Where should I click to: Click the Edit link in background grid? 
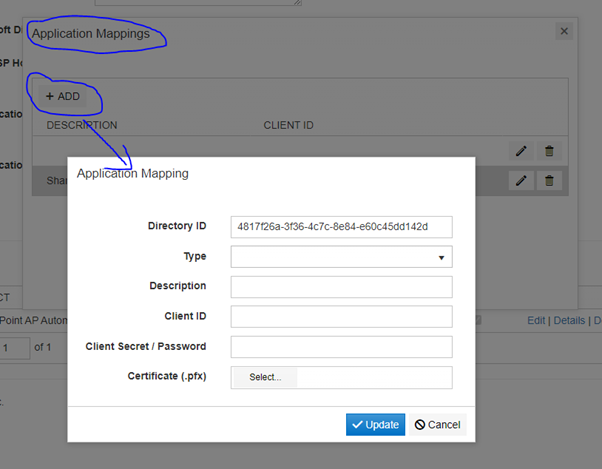pyautogui.click(x=537, y=321)
